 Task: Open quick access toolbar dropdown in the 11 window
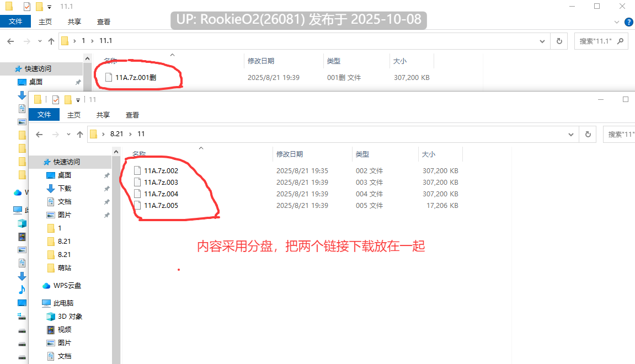pyautogui.click(x=78, y=100)
